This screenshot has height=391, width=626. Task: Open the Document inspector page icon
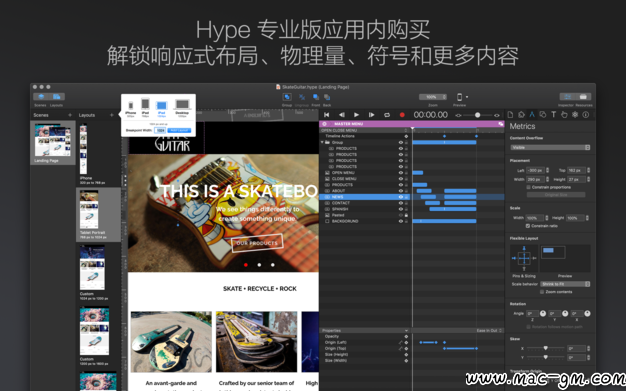click(510, 115)
